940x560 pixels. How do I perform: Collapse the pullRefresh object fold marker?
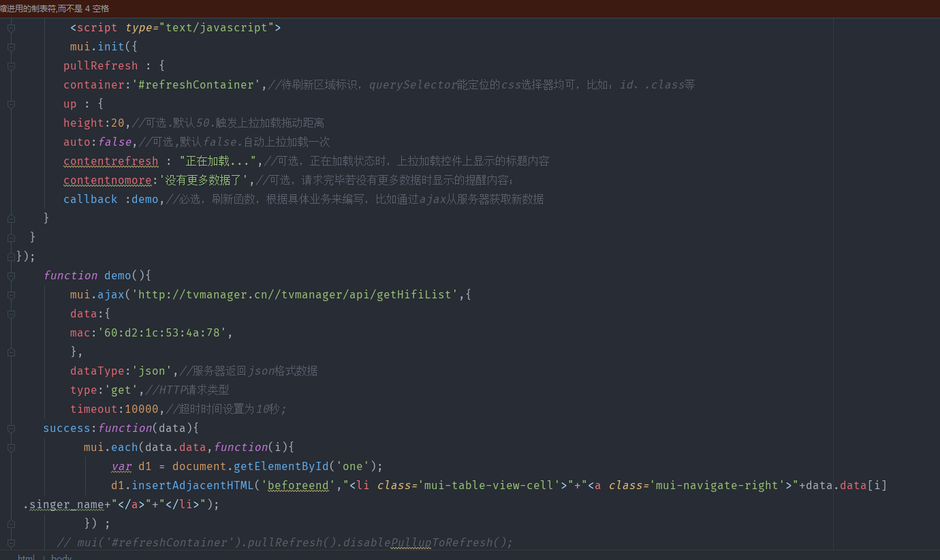point(11,66)
